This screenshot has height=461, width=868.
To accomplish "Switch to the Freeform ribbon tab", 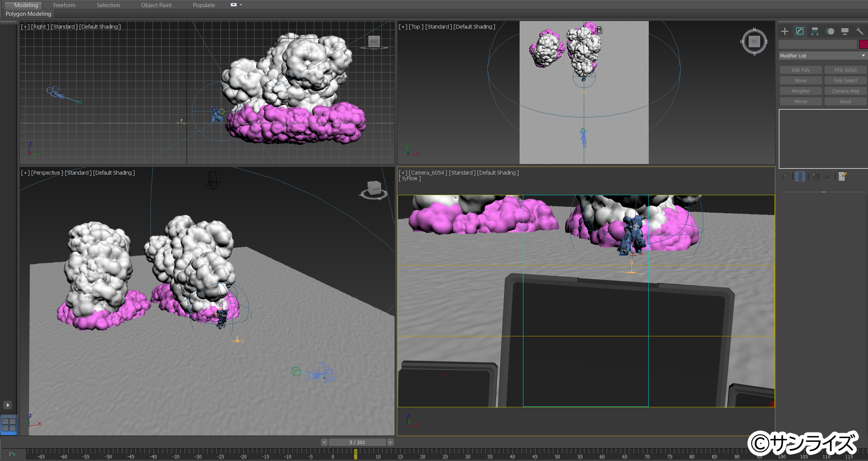I will (64, 5).
